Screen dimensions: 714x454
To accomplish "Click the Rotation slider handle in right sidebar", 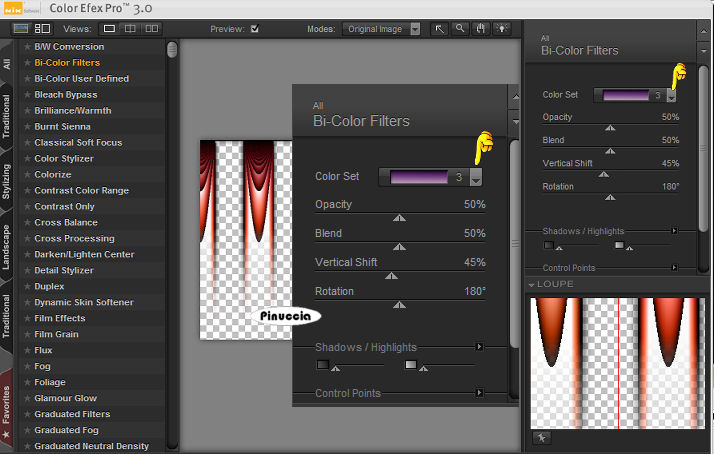I will coord(610,197).
